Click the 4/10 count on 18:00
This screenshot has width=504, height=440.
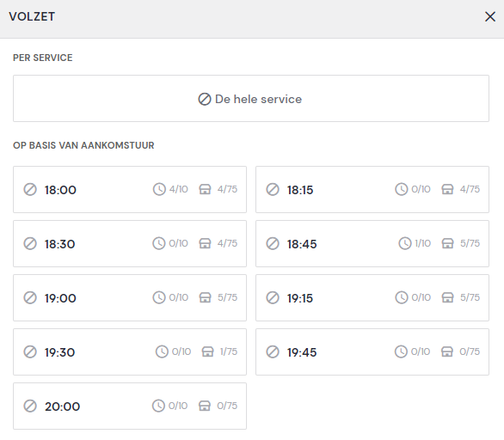pyautogui.click(x=179, y=189)
